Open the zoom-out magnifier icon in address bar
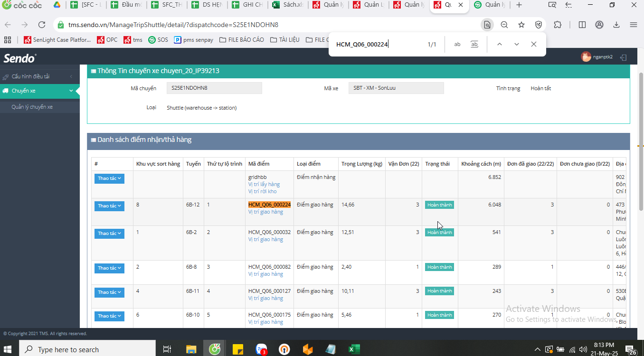The height and width of the screenshot is (356, 644). (x=504, y=25)
